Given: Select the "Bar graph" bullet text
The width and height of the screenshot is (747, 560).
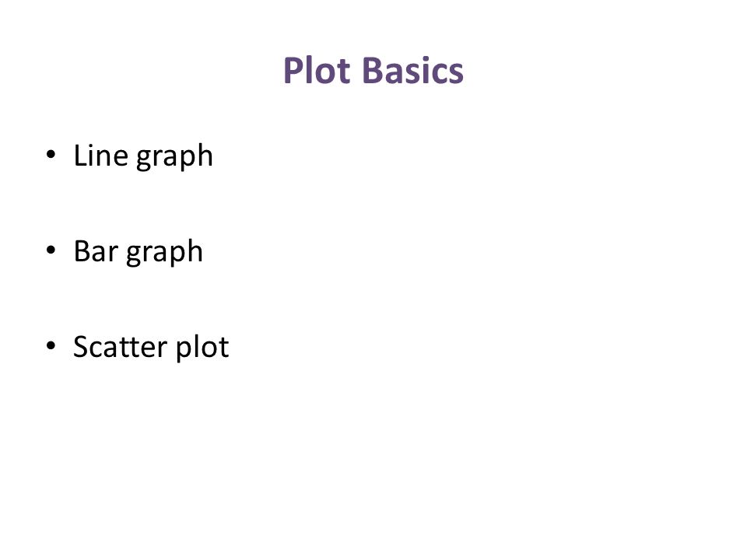Looking at the screenshot, I should [x=139, y=252].
